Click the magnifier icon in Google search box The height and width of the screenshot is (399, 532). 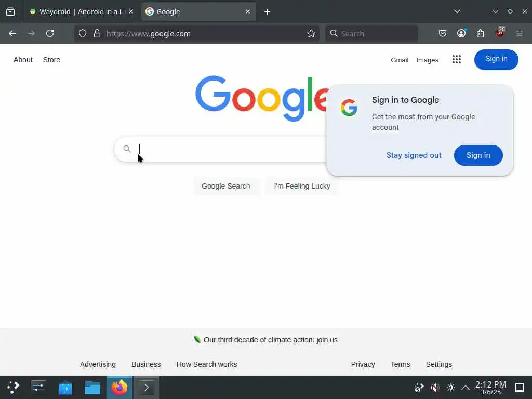pos(127,149)
